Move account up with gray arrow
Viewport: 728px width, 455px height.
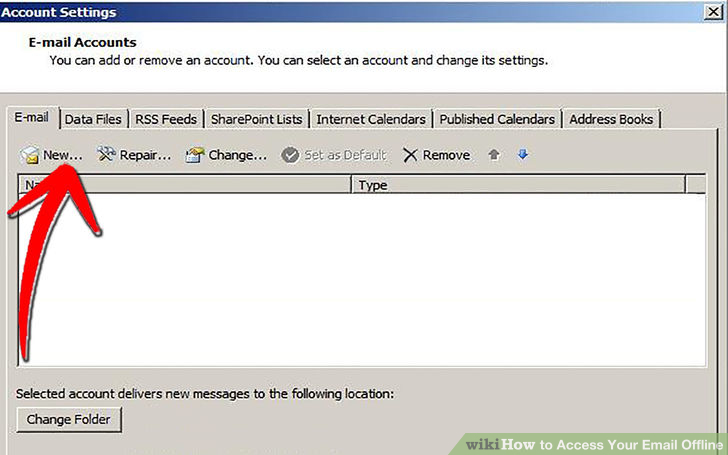point(494,155)
